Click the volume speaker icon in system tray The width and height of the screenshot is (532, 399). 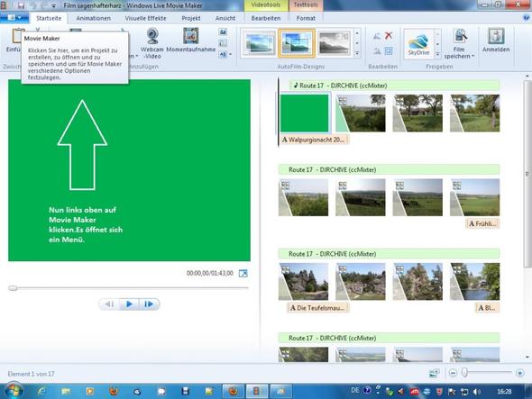pos(476,392)
